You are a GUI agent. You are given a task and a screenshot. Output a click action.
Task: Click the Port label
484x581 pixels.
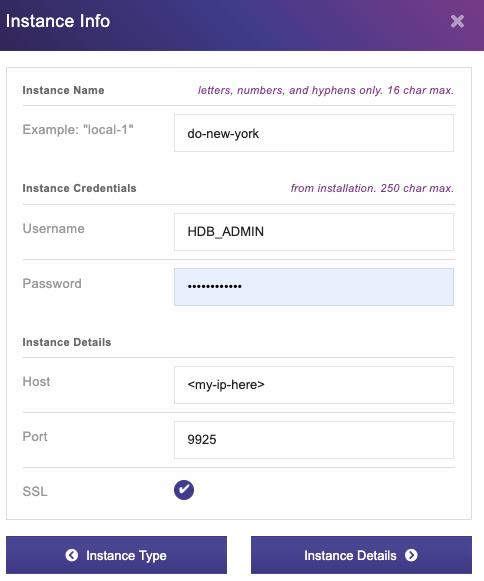[35, 436]
